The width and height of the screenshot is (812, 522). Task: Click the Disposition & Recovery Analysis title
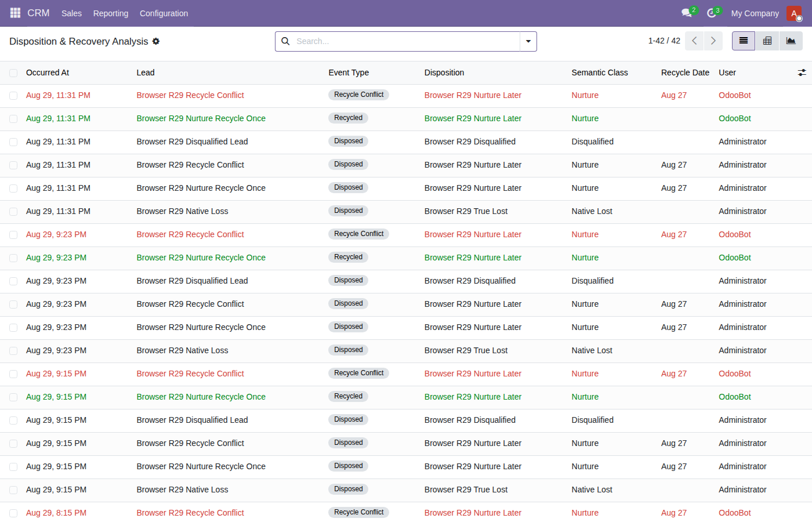[79, 41]
